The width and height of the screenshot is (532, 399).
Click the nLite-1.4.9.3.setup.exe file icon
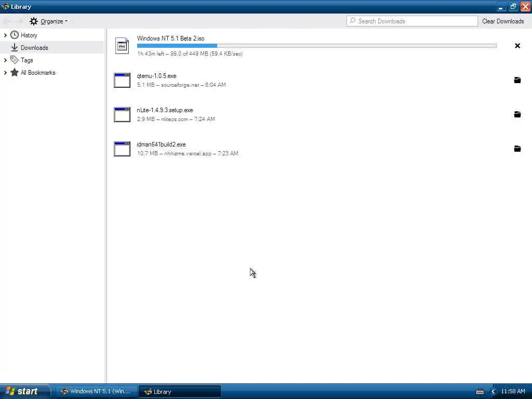(122, 115)
